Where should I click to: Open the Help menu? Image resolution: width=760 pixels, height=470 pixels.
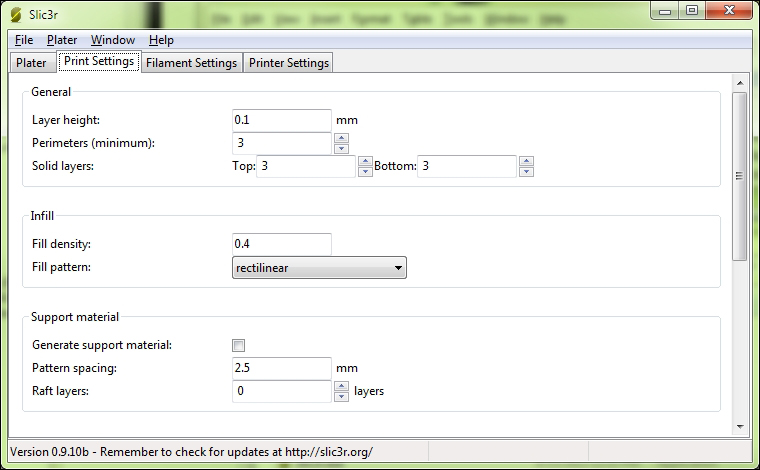point(161,40)
